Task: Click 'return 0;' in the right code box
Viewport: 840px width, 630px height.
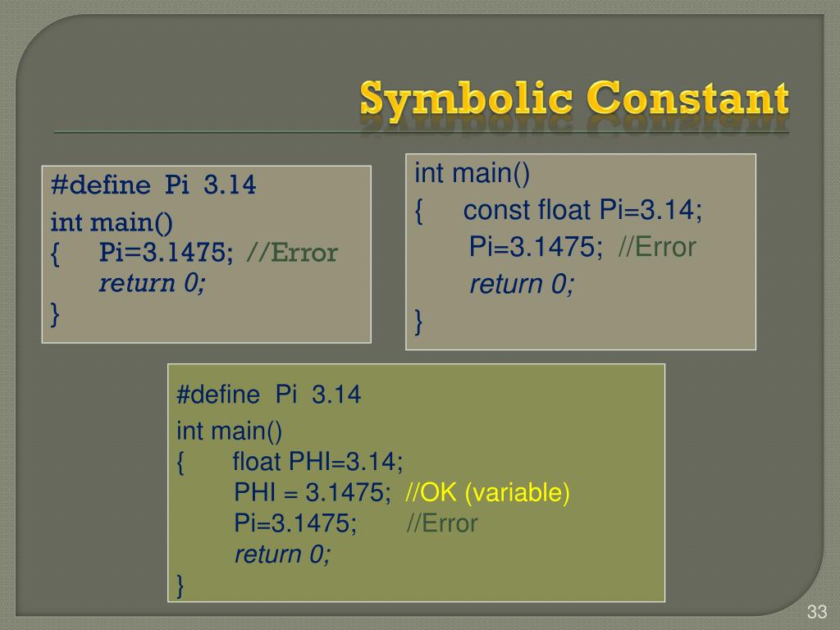Action: click(x=522, y=284)
